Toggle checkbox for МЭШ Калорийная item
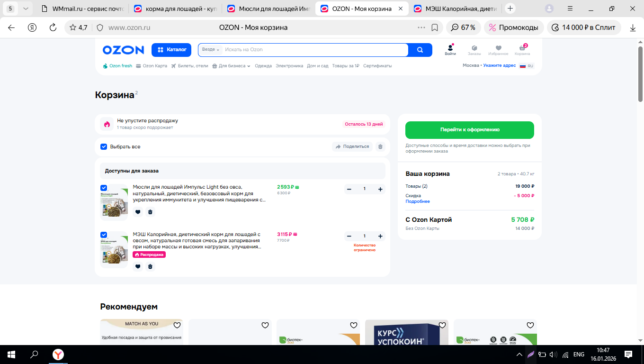 pos(104,235)
